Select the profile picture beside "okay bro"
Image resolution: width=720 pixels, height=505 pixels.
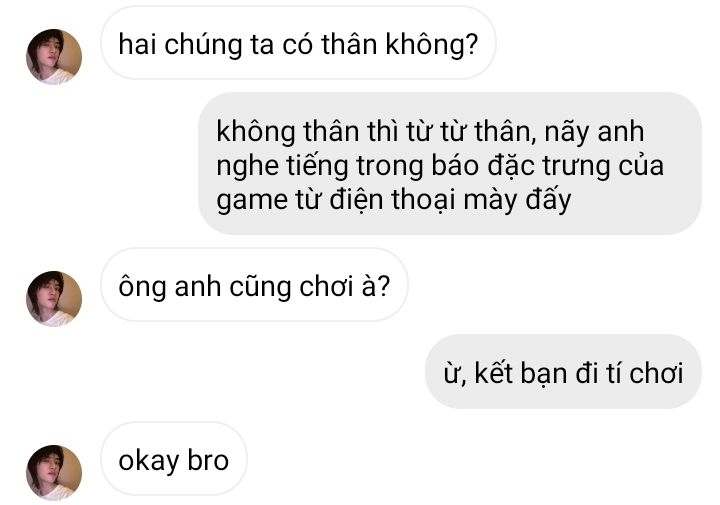point(54,472)
